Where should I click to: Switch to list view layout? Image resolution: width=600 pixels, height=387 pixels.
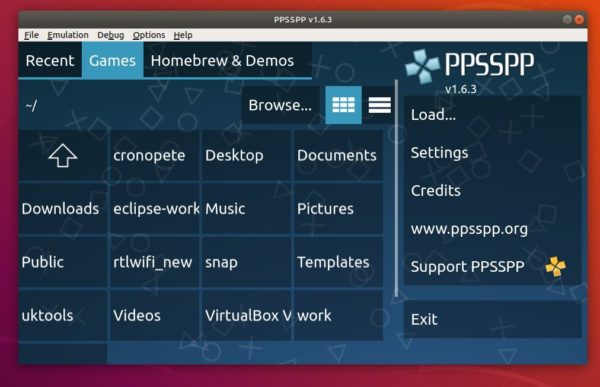380,105
